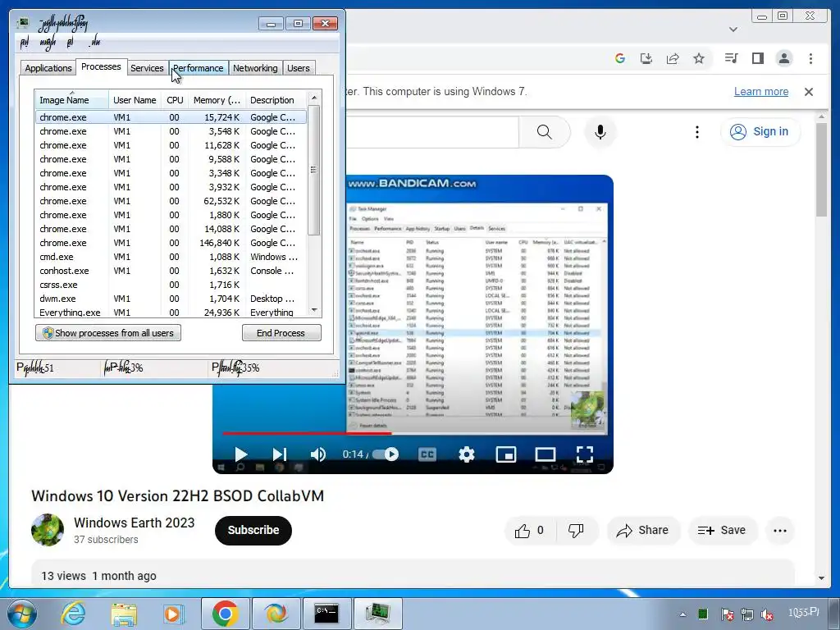The height and width of the screenshot is (630, 840).
Task: Select the csrss.exe process row
Action: pos(171,285)
